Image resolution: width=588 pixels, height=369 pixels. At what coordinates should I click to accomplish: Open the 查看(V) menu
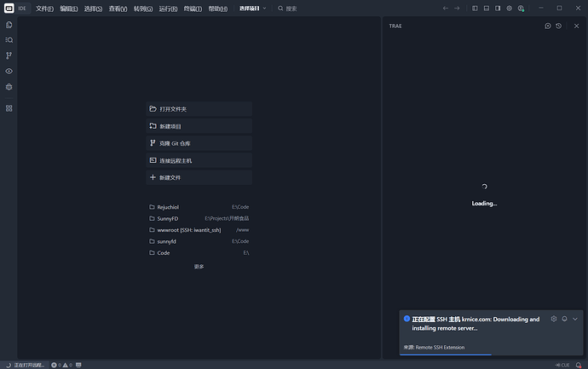click(118, 9)
